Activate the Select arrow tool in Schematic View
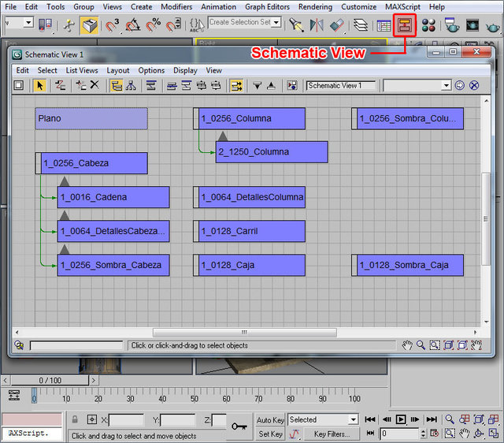504x443 pixels. [x=40, y=85]
